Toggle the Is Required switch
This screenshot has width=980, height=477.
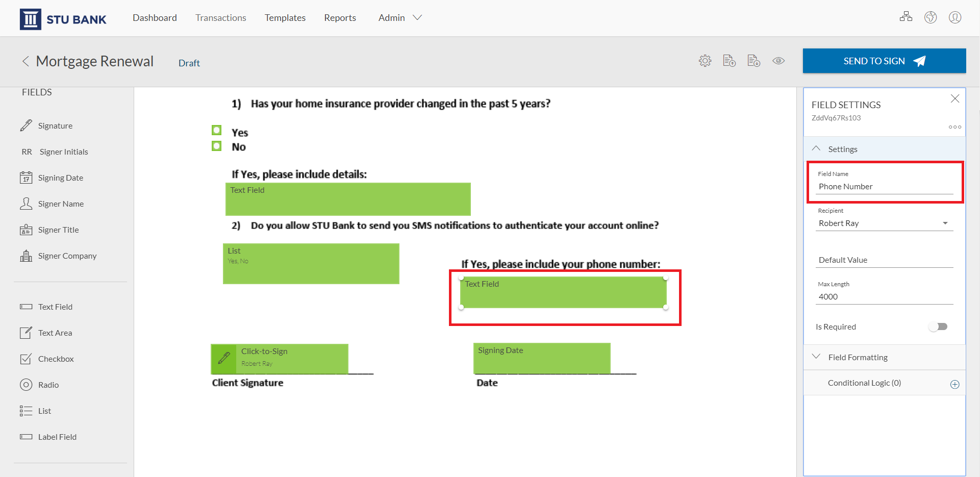[938, 327]
